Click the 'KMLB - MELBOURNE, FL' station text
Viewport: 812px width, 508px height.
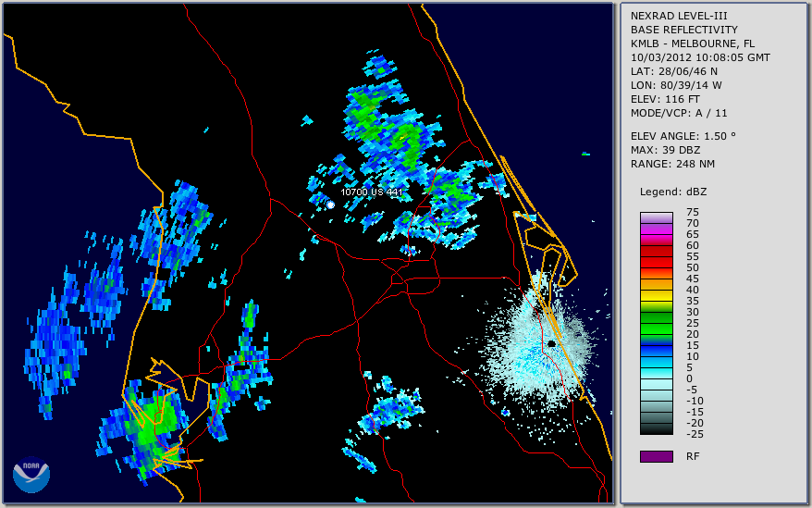(693, 43)
